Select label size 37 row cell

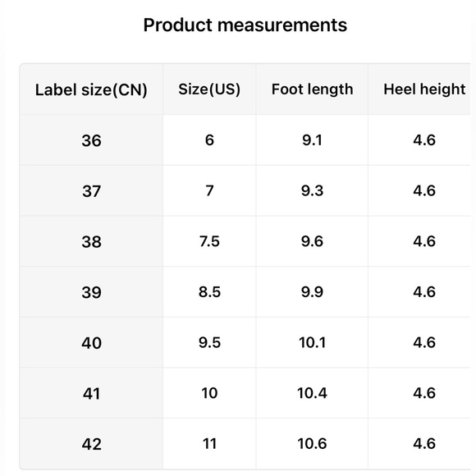[x=91, y=191]
